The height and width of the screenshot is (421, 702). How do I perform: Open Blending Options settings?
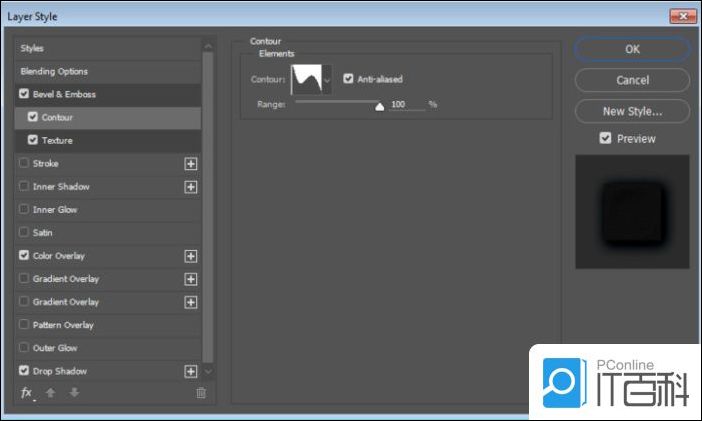[x=108, y=72]
